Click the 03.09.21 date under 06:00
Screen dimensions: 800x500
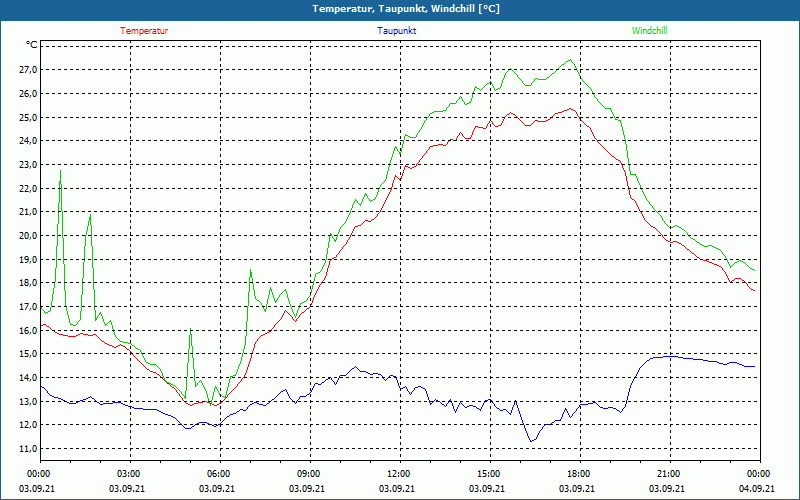click(x=217, y=488)
